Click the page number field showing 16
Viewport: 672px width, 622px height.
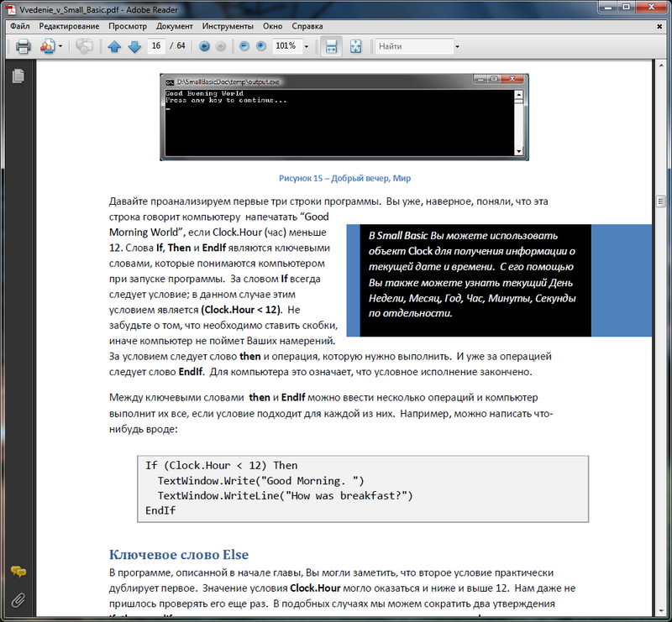pos(156,46)
